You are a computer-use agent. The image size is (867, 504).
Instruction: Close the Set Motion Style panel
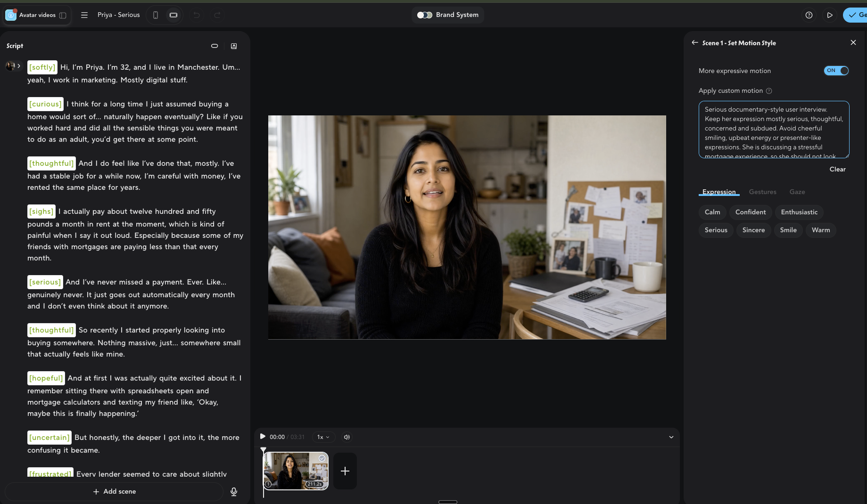point(853,42)
